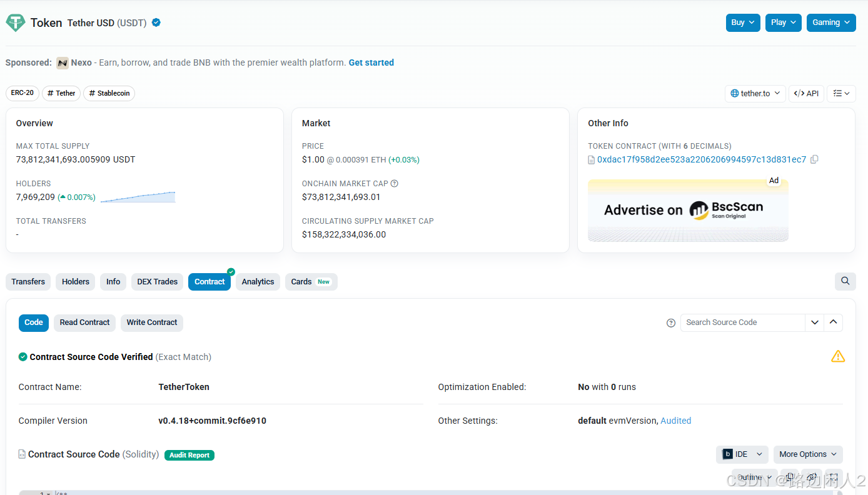This screenshot has width=868, height=495.
Task: Jump to next search match with down arrow
Action: pyautogui.click(x=814, y=322)
